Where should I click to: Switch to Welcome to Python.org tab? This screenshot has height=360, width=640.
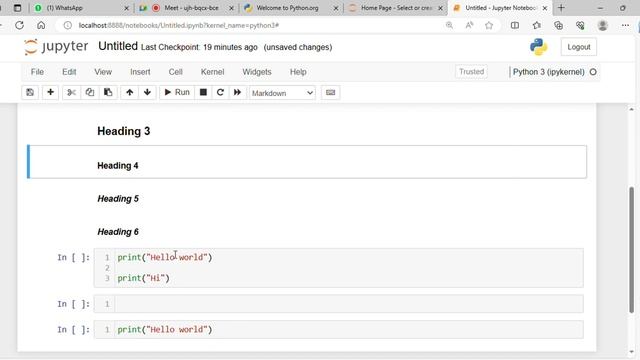(x=291, y=8)
